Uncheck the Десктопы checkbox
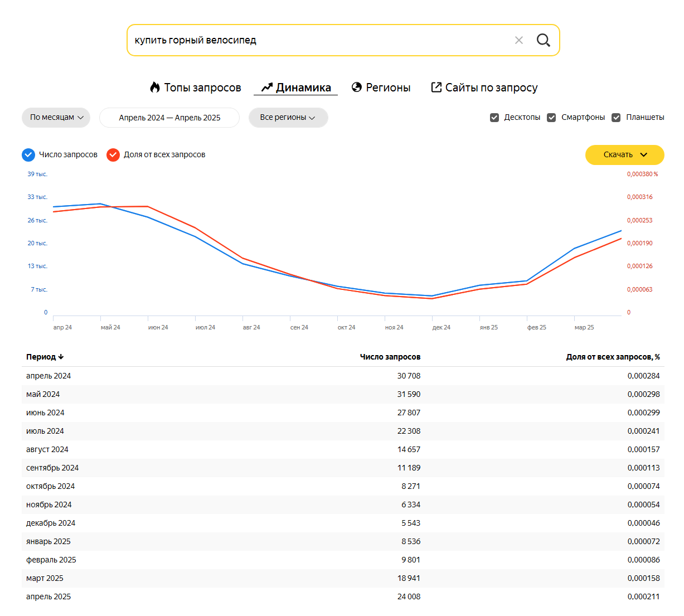The height and width of the screenshot is (616, 684). coord(494,118)
